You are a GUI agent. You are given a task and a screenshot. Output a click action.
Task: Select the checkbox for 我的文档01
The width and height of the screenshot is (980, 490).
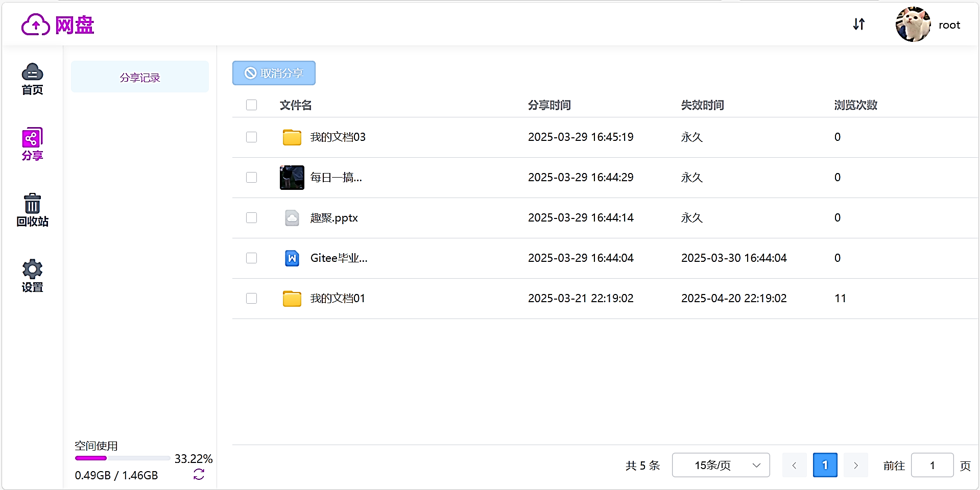(251, 299)
